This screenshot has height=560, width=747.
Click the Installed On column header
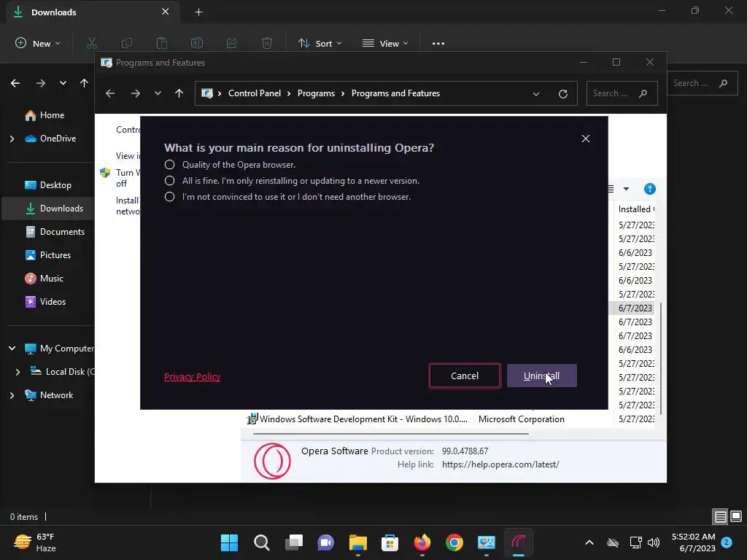[x=636, y=209]
